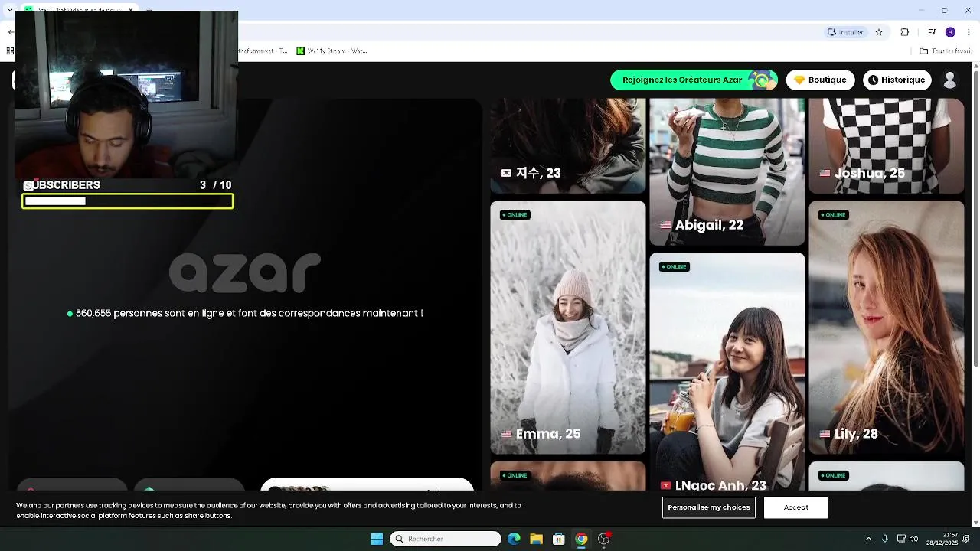Open Emma, 25 profile card
This screenshot has width=980, height=551.
tap(568, 328)
